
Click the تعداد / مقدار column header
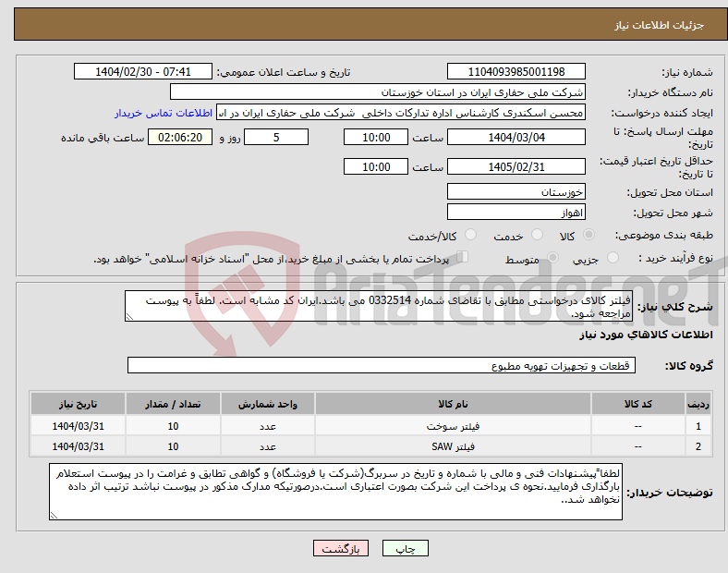pos(173,404)
